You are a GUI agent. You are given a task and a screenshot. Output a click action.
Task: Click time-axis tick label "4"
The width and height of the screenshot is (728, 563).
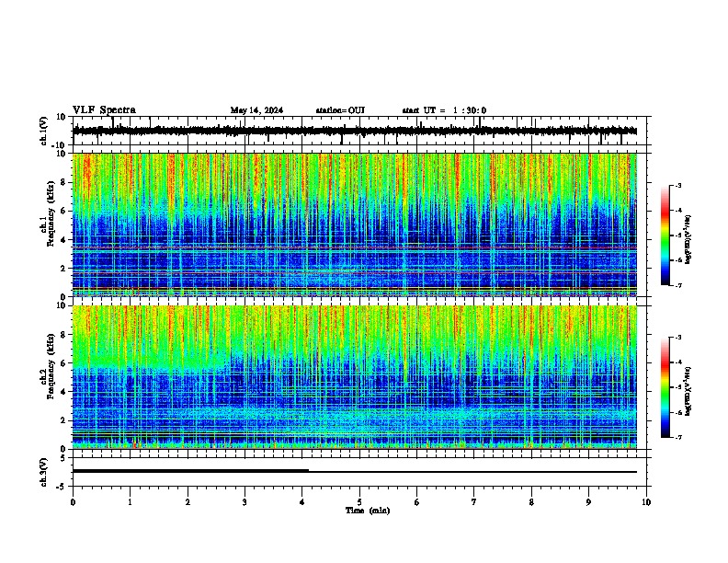(302, 502)
